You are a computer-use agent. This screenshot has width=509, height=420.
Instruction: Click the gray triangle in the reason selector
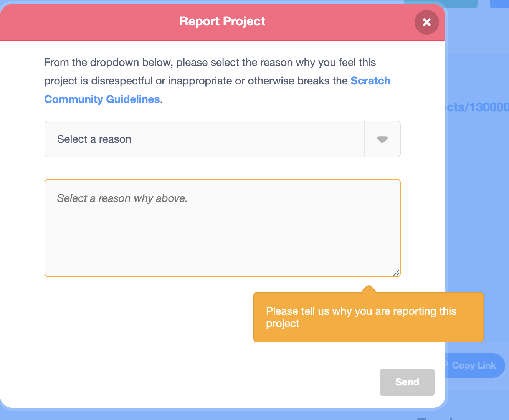point(382,139)
